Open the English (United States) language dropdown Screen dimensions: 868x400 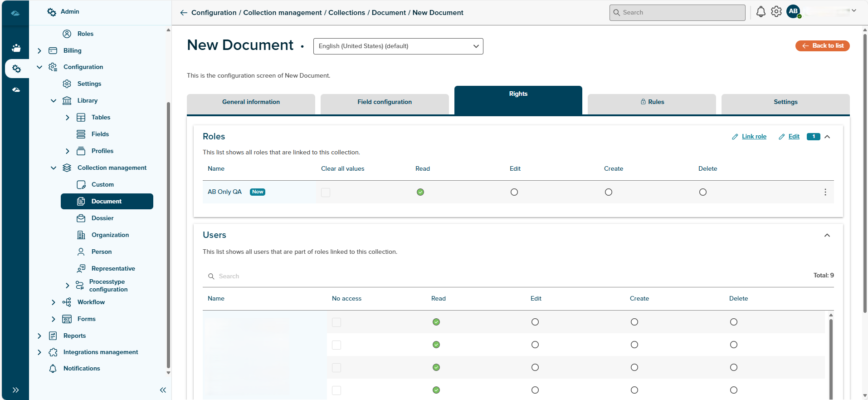tap(398, 46)
